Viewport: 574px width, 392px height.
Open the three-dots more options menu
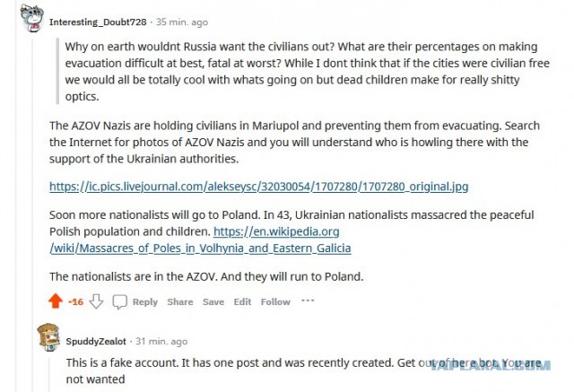308,301
